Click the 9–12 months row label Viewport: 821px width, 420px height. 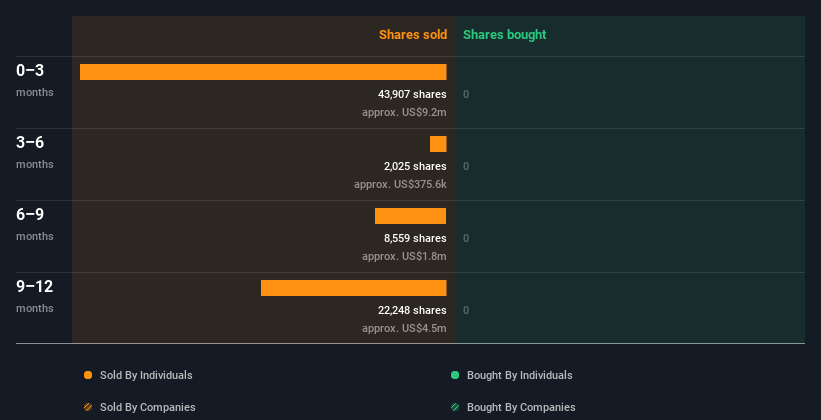35,295
